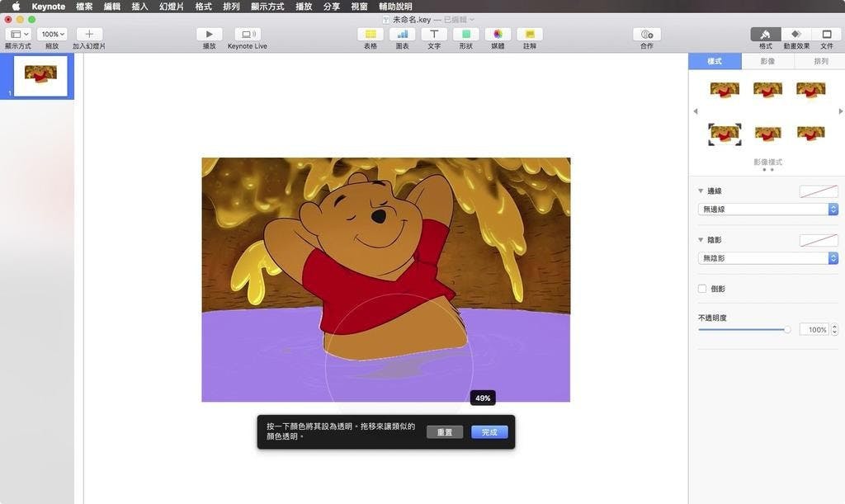Select the Format (格式) inspector button
Image resolution: width=845 pixels, height=504 pixels.
[766, 34]
